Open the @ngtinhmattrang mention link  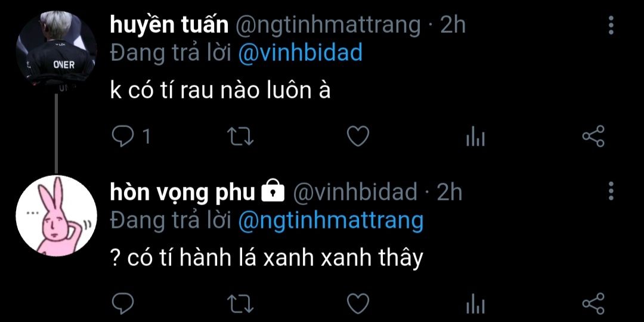(330, 221)
